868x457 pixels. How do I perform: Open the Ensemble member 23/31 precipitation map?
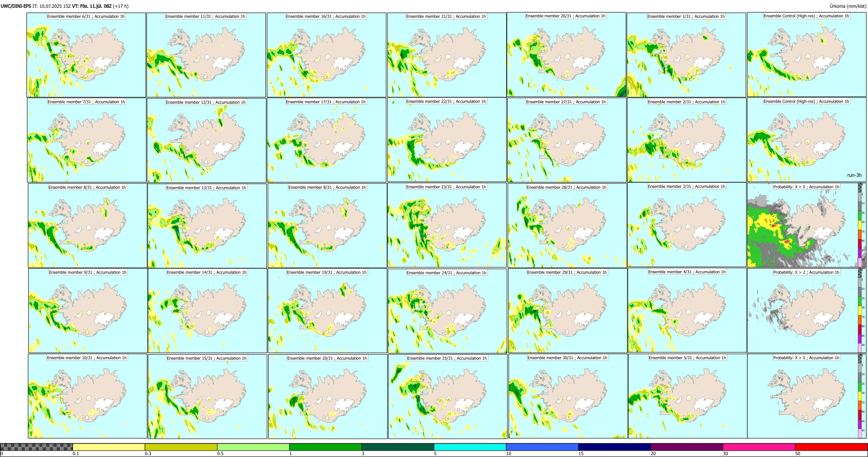(447, 225)
